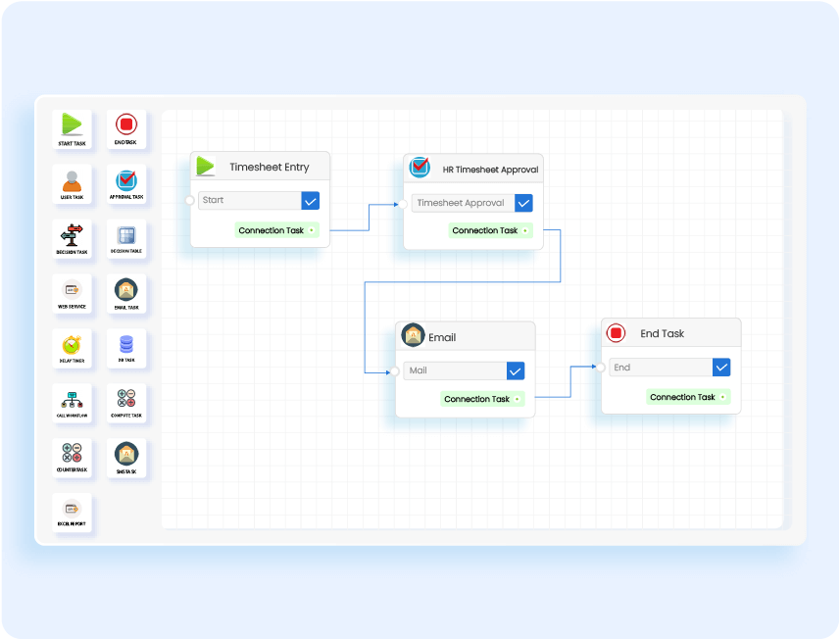This screenshot has height=640, width=840.
Task: Toggle the blue checkbox beside the Start field
Action: [x=311, y=200]
